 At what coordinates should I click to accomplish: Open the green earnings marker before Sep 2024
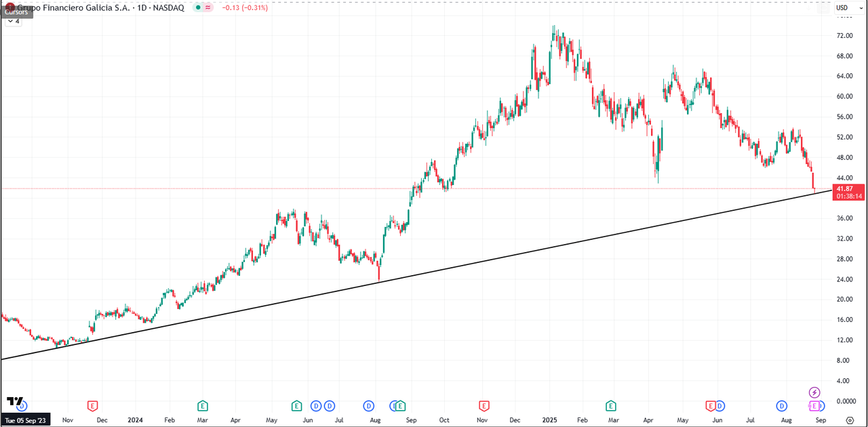(400, 406)
